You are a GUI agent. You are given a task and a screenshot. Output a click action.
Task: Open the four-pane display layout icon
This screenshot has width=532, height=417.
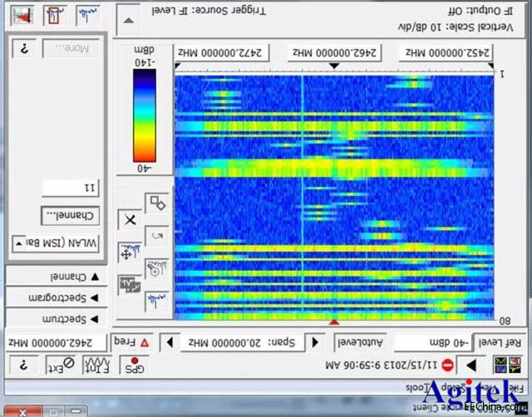click(x=507, y=365)
